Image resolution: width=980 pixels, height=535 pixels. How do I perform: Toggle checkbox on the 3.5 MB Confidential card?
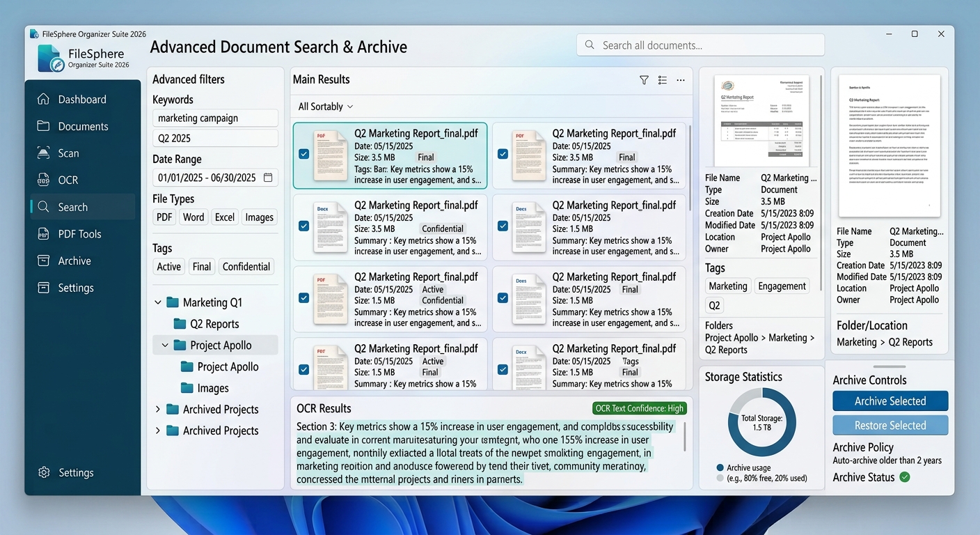(303, 226)
